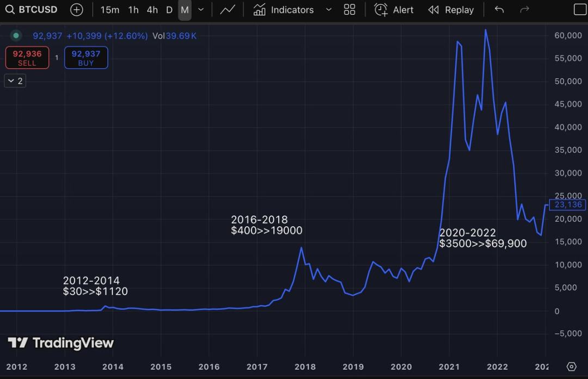Toggle fullscreen rectangle icon at top right

click(x=580, y=10)
